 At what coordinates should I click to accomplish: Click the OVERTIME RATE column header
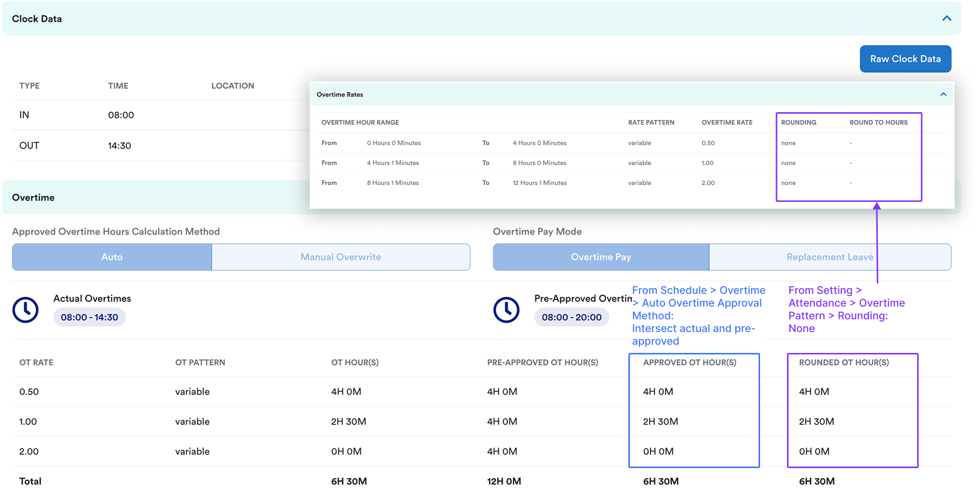pos(727,122)
